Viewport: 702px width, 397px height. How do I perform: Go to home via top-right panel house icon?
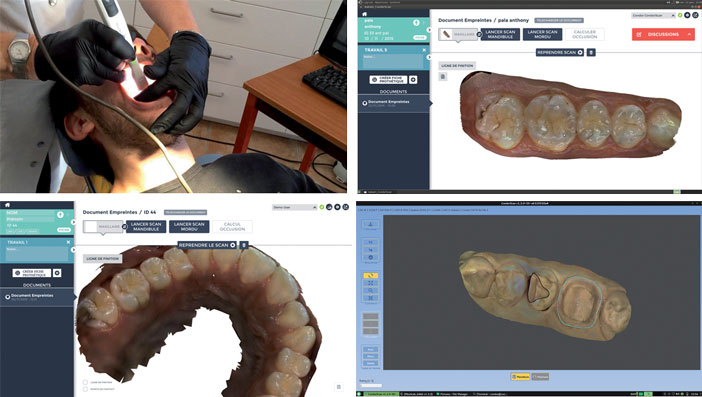click(365, 14)
